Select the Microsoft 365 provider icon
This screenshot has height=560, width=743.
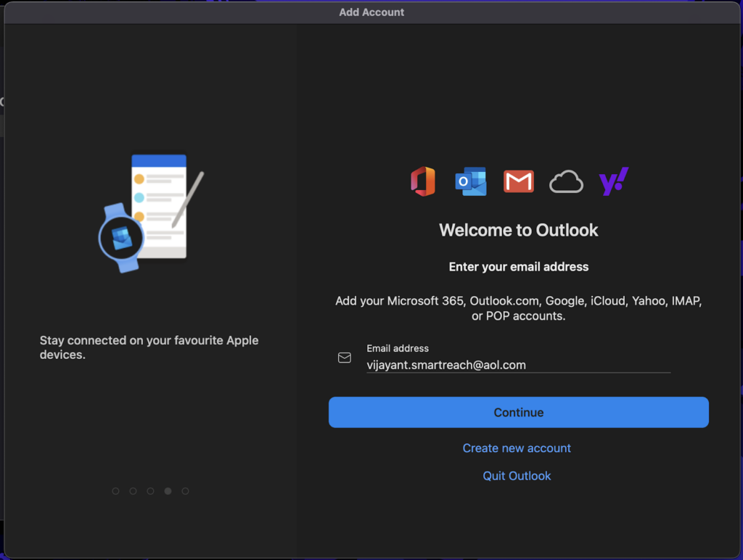(423, 181)
